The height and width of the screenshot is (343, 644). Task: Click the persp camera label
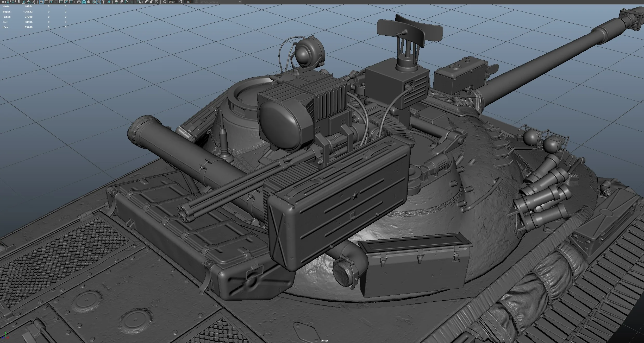324,341
